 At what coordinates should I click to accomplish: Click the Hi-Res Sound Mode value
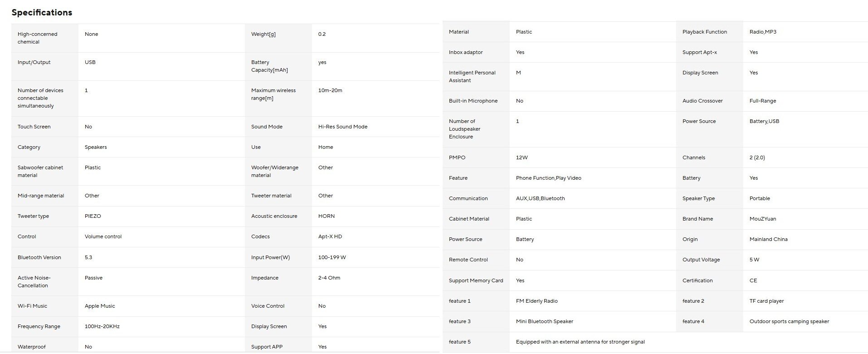tap(342, 127)
